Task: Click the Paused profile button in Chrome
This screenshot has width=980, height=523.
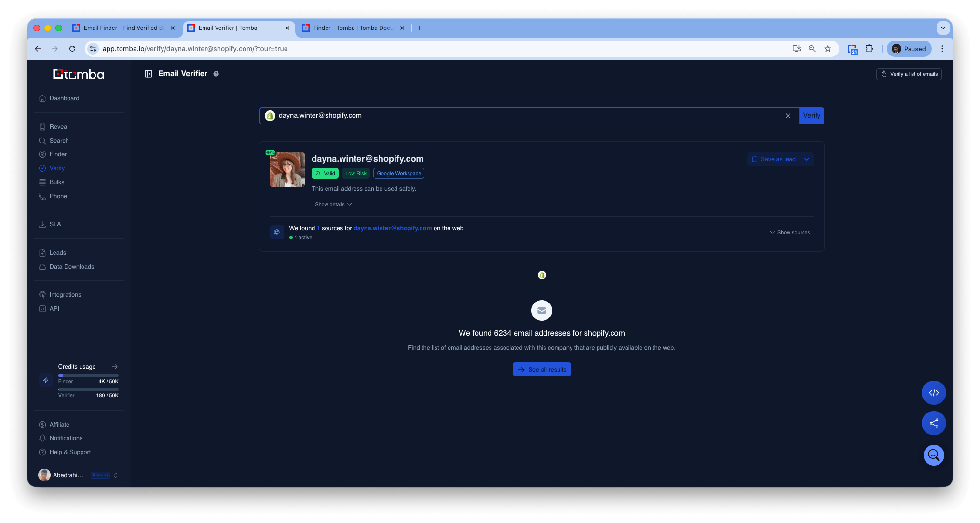Action: click(909, 49)
